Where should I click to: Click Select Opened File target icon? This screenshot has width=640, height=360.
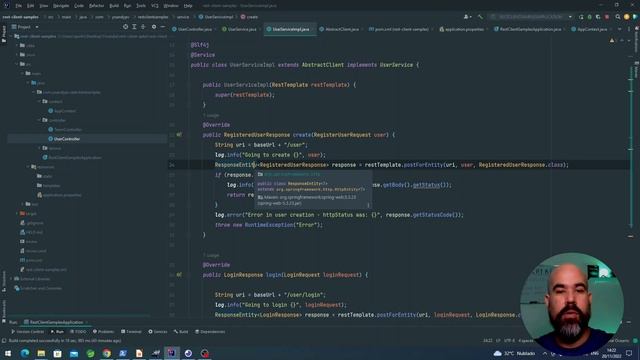click(125, 27)
